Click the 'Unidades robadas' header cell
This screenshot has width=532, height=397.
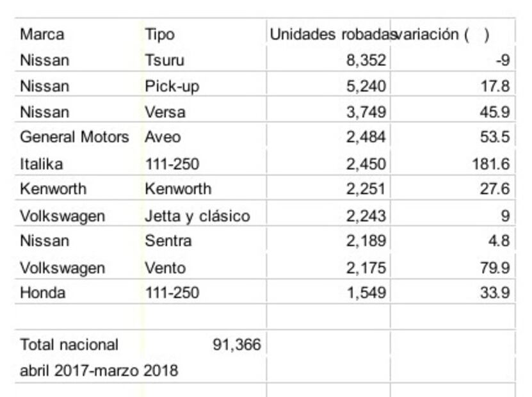click(x=329, y=35)
